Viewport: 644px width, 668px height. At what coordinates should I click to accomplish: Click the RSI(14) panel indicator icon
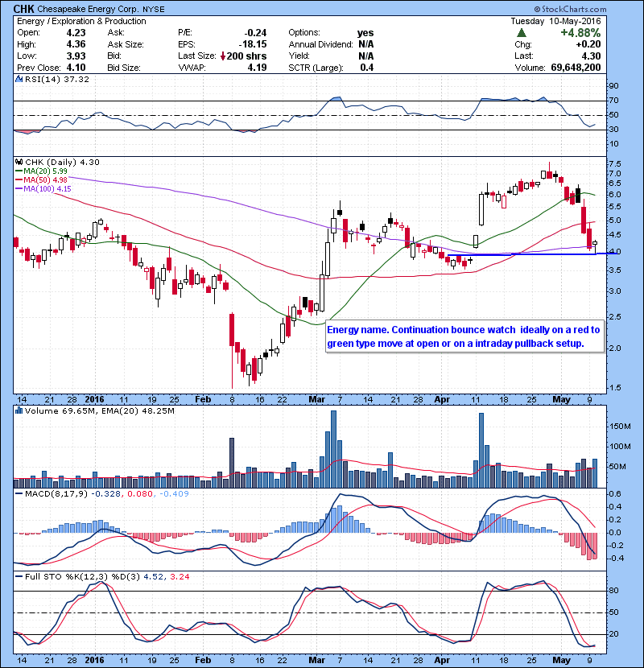coord(19,79)
